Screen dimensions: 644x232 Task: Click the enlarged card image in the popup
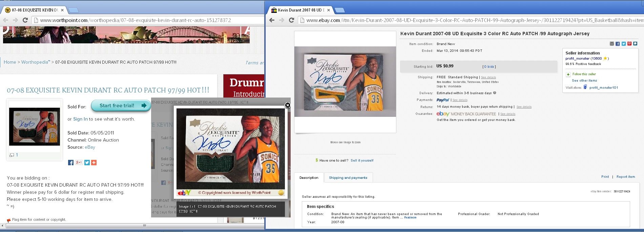(231, 149)
